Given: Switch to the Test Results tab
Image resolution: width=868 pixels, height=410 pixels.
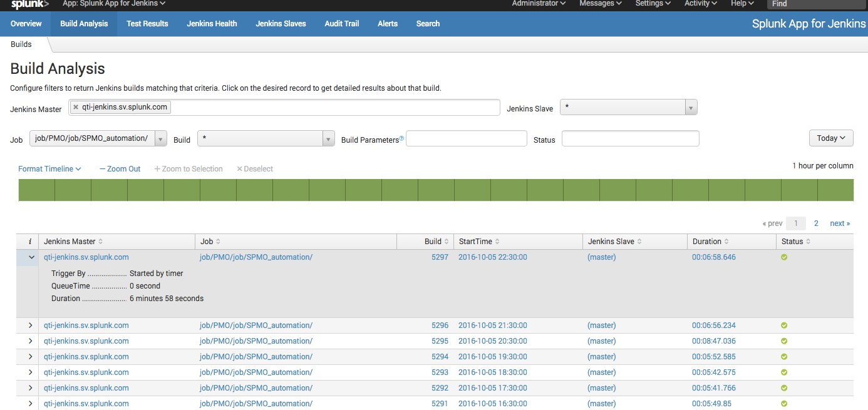Looking at the screenshot, I should point(147,24).
